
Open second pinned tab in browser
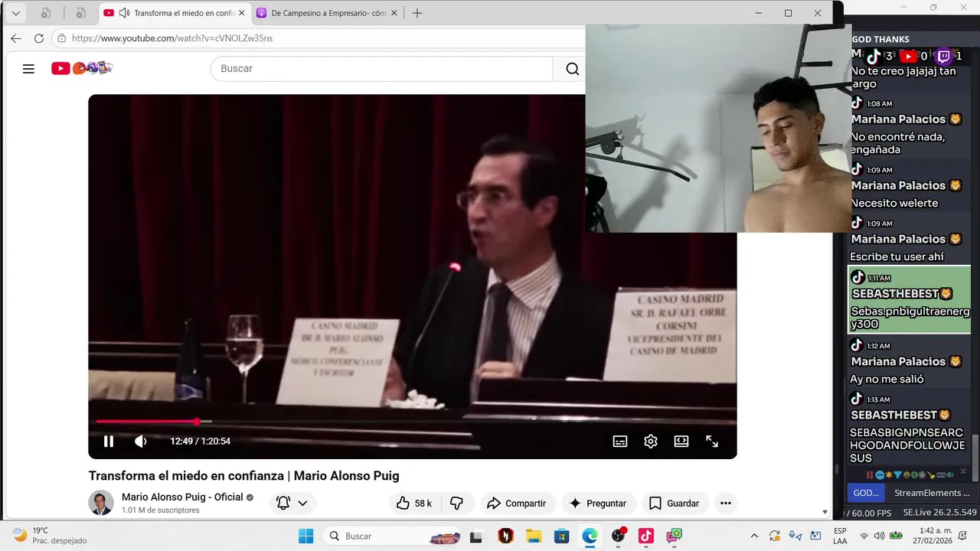(80, 13)
